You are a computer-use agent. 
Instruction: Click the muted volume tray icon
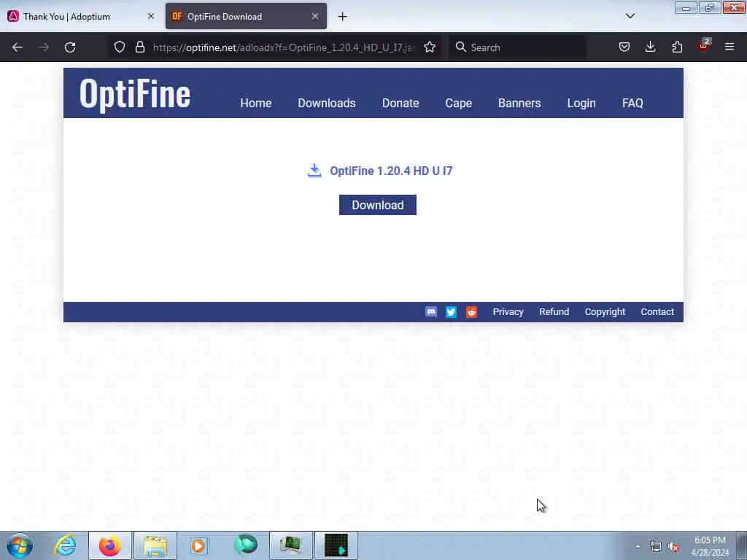click(x=673, y=547)
